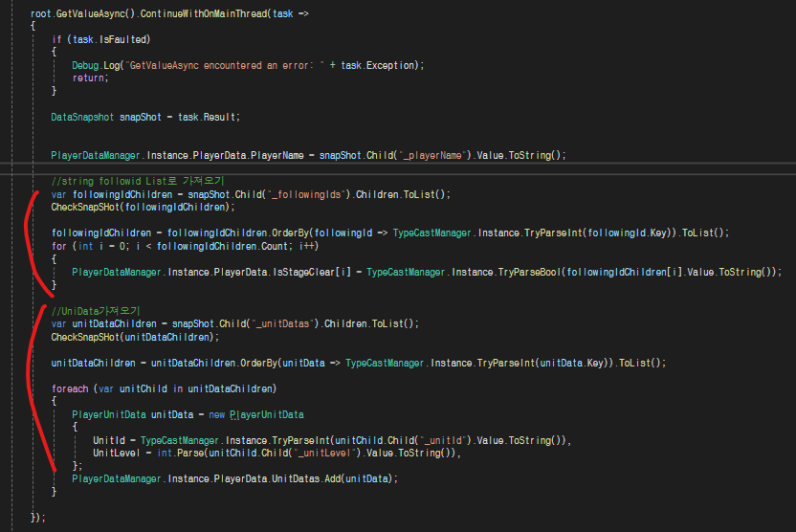
Task: Click the "GetValueAsync encountered an error: " string
Action: pos(225,65)
